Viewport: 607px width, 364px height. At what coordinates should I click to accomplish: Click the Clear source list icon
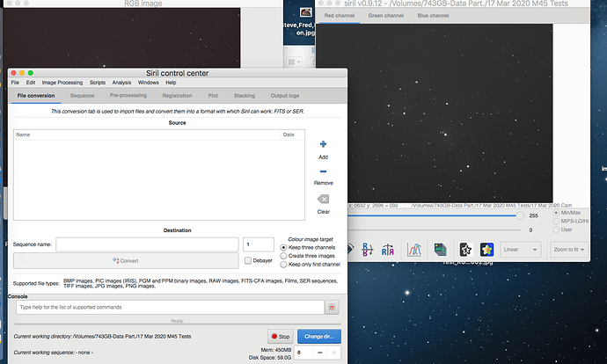323,200
